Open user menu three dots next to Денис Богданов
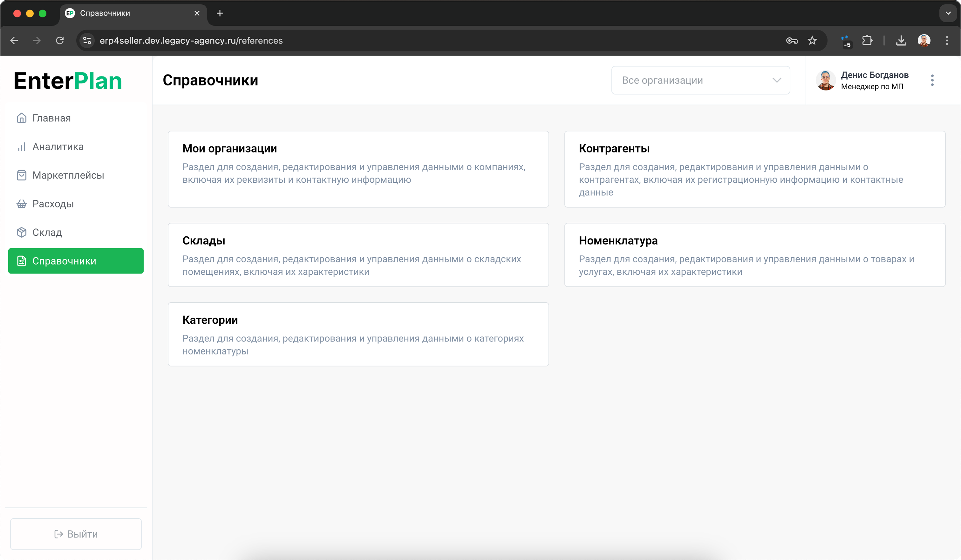Image resolution: width=961 pixels, height=560 pixels. pos(932,80)
